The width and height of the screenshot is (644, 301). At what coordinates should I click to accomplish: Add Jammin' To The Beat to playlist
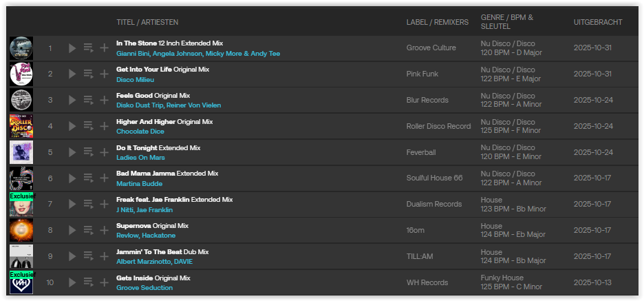pyautogui.click(x=104, y=256)
